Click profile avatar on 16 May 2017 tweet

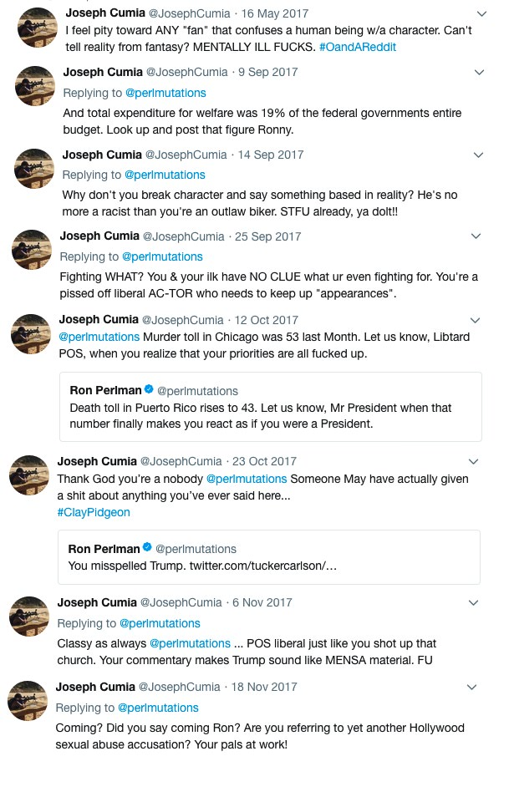pyautogui.click(x=38, y=28)
